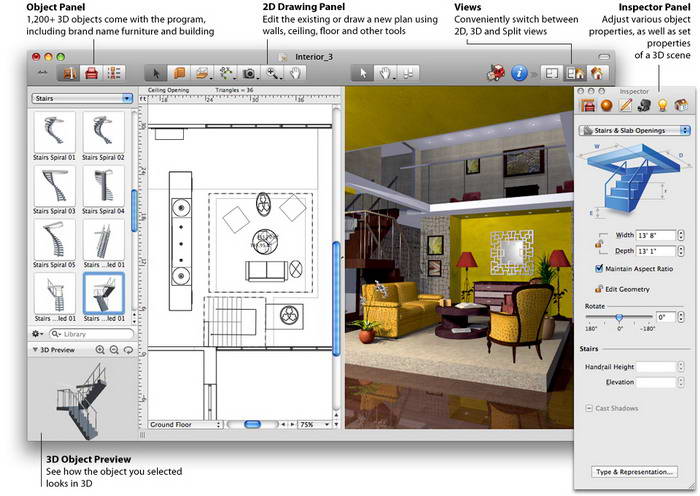This screenshot has height=496, width=700.
Task: Select the 2D arrow selection tool
Action: (x=156, y=73)
